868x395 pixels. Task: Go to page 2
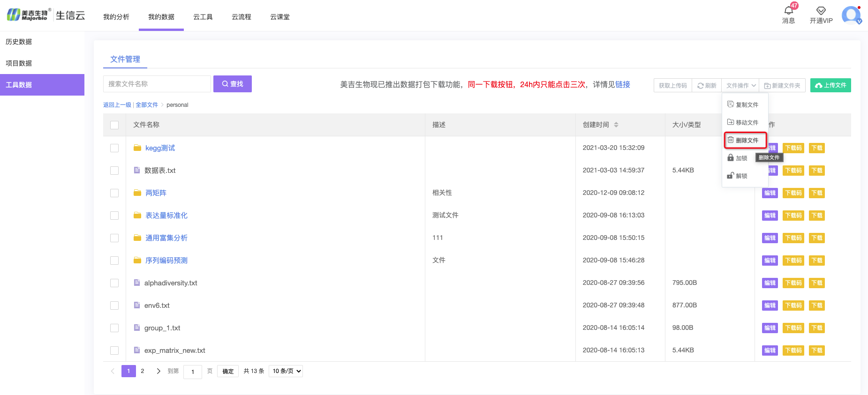tap(143, 371)
